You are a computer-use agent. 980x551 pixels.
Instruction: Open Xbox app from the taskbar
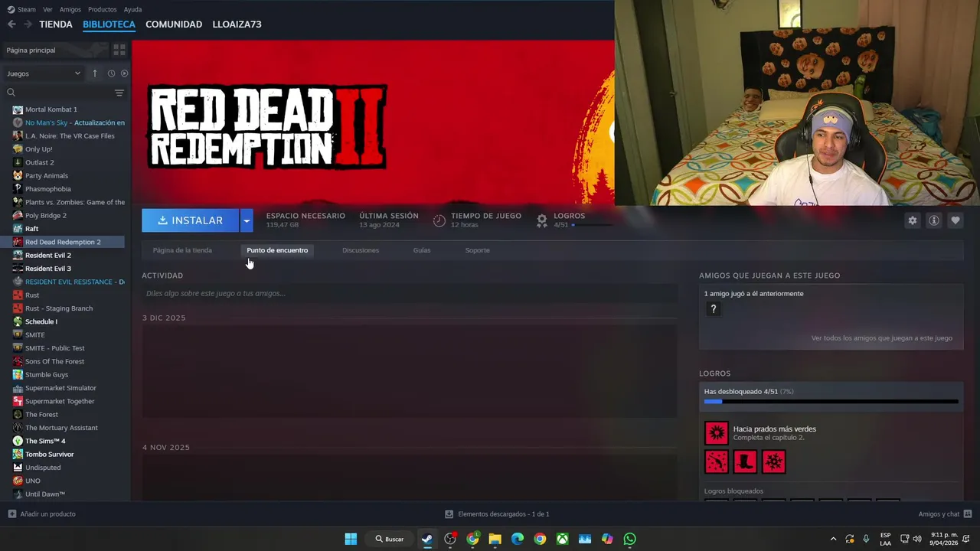pos(563,539)
